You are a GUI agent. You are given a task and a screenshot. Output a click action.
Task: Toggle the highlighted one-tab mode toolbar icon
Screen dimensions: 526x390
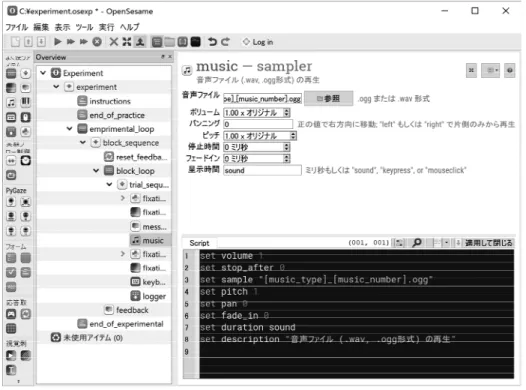(x=140, y=42)
